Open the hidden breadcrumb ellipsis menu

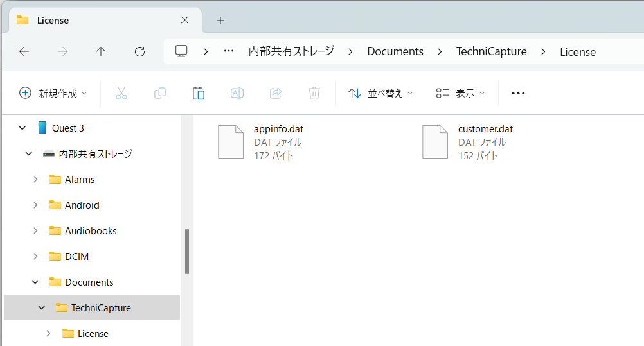[x=229, y=51]
